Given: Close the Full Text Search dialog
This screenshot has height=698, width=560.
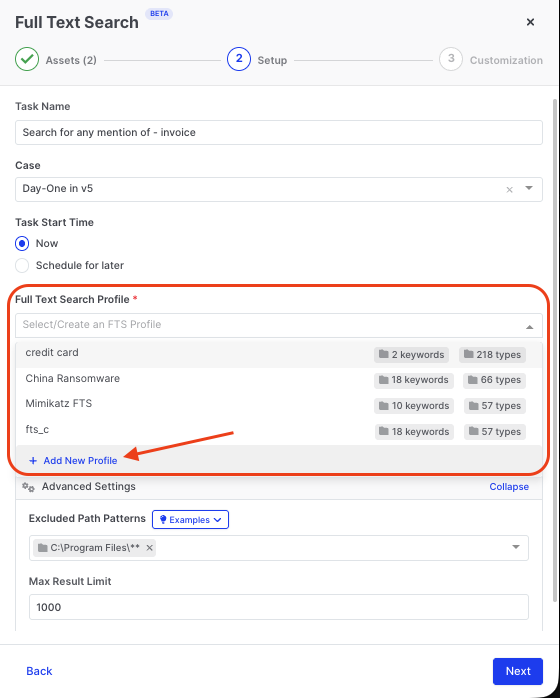Looking at the screenshot, I should pos(530,22).
